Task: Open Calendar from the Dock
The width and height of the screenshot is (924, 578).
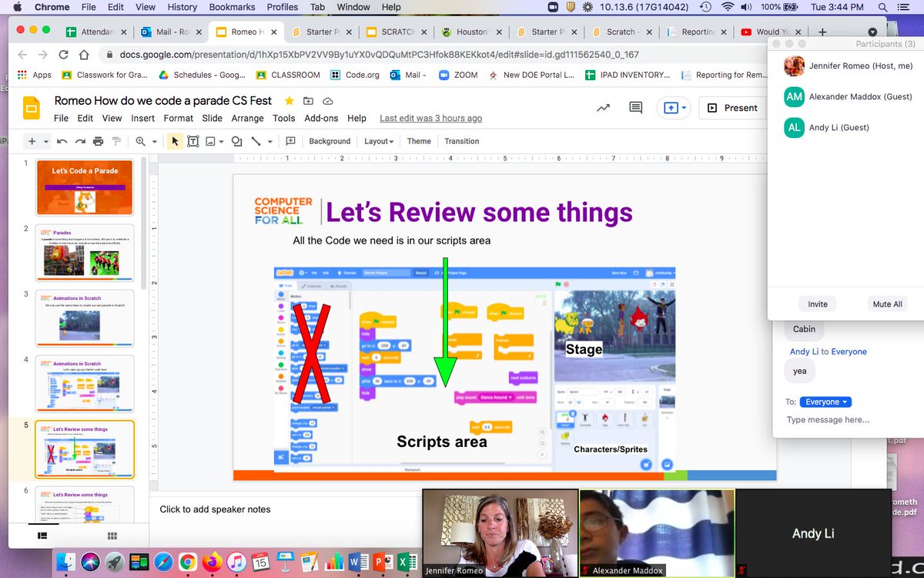Action: (x=260, y=562)
